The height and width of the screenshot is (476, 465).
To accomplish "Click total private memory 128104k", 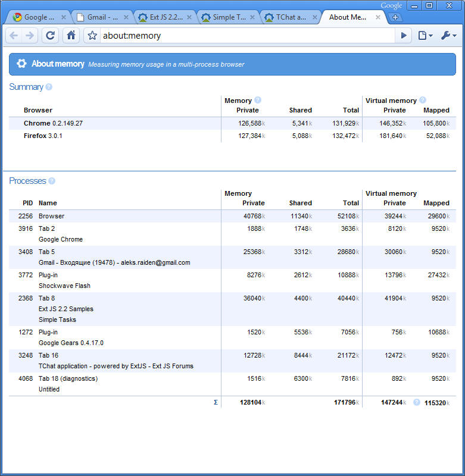I will (x=252, y=403).
